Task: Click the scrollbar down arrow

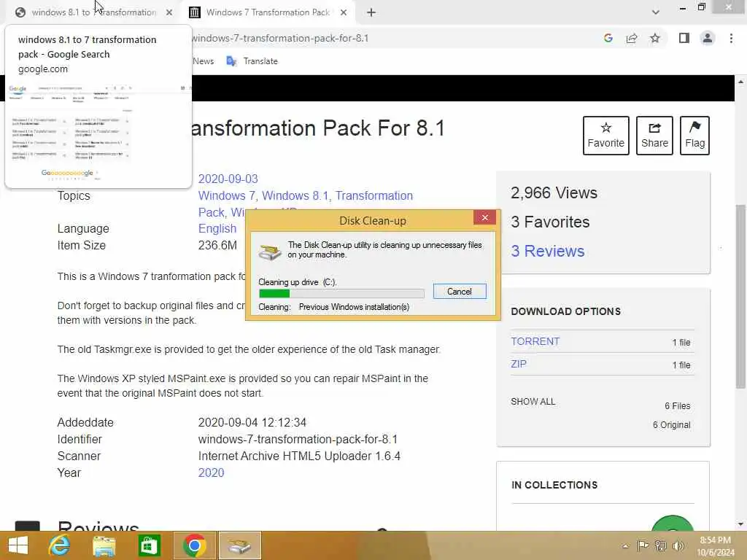Action: pos(740,524)
